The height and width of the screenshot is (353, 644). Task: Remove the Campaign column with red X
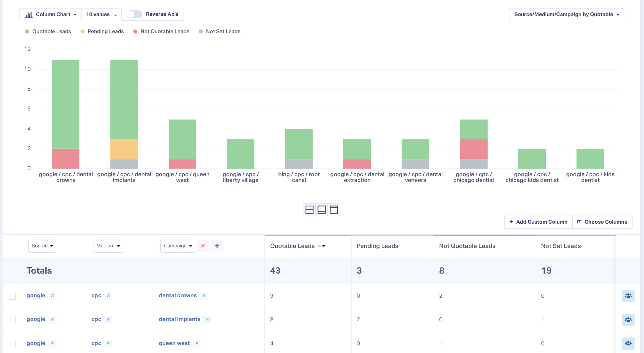tap(203, 246)
